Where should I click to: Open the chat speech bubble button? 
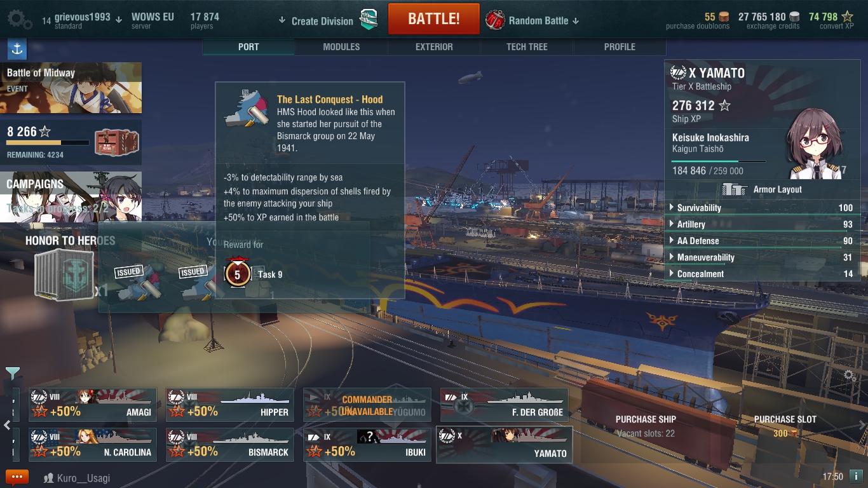(17, 477)
